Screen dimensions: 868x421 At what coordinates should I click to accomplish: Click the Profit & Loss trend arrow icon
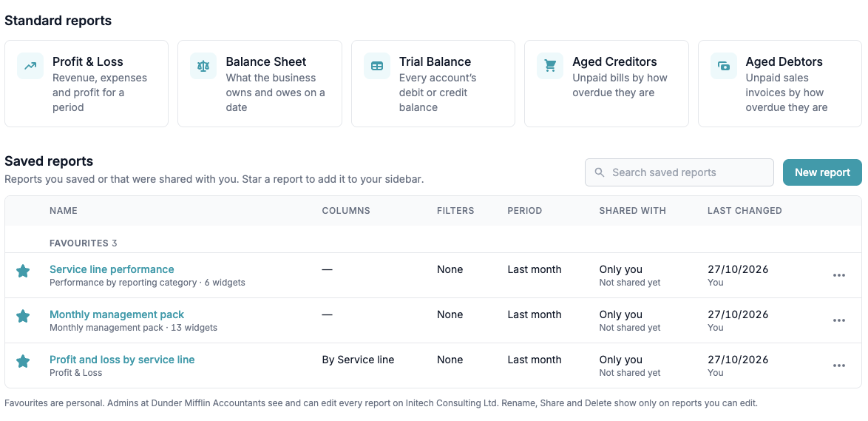30,66
